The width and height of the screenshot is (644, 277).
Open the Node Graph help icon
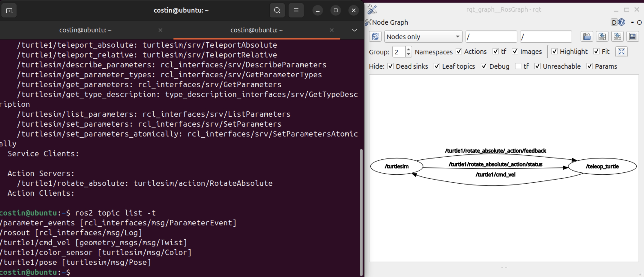tap(622, 22)
